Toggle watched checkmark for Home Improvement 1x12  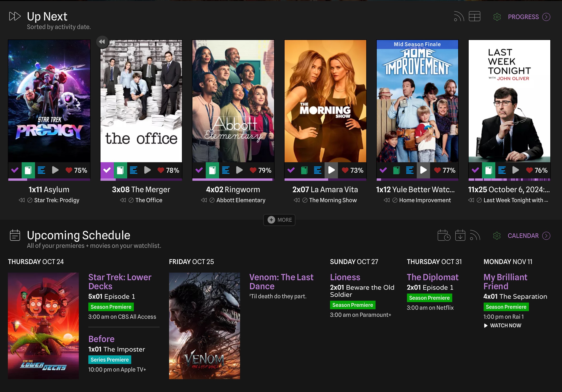pyautogui.click(x=383, y=170)
